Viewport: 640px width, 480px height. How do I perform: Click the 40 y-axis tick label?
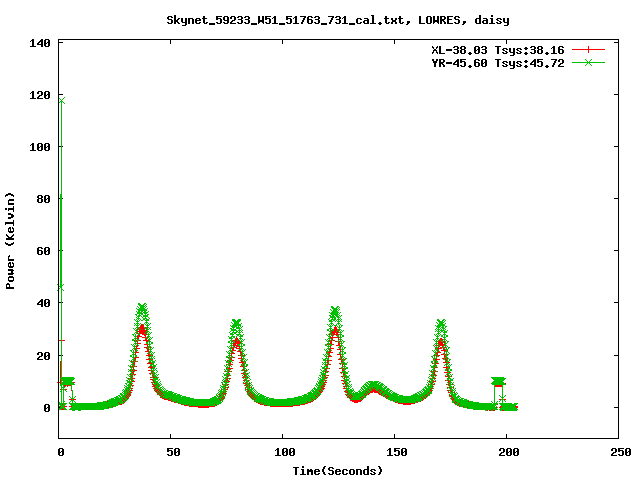pyautogui.click(x=44, y=303)
